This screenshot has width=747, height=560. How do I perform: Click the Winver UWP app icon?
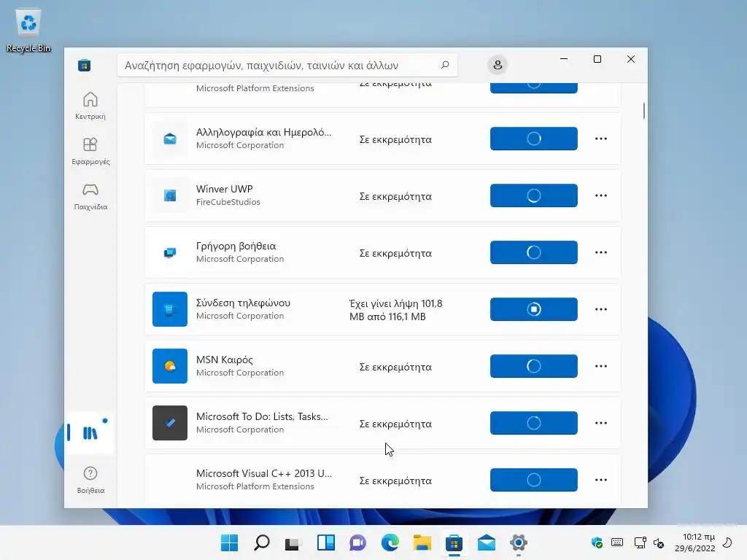tap(170, 195)
